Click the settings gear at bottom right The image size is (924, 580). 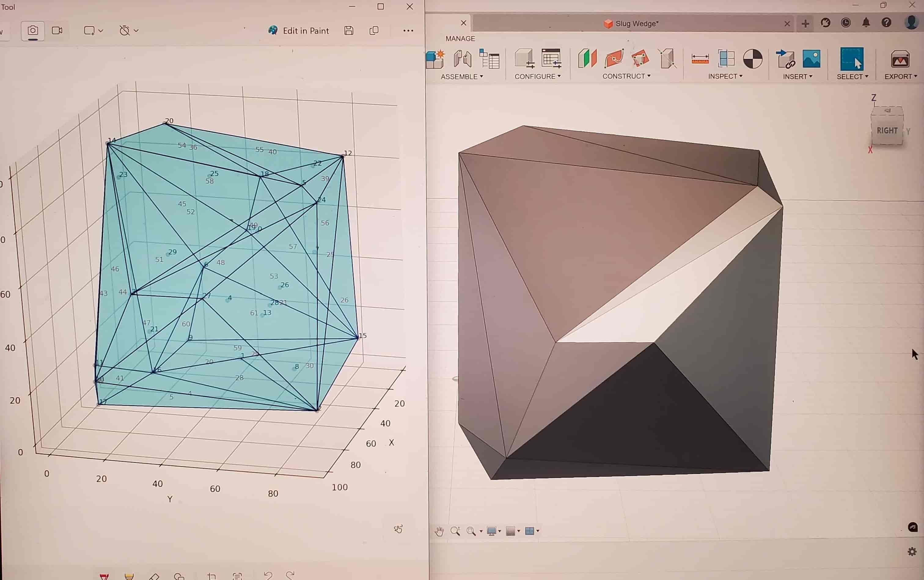coord(912,552)
